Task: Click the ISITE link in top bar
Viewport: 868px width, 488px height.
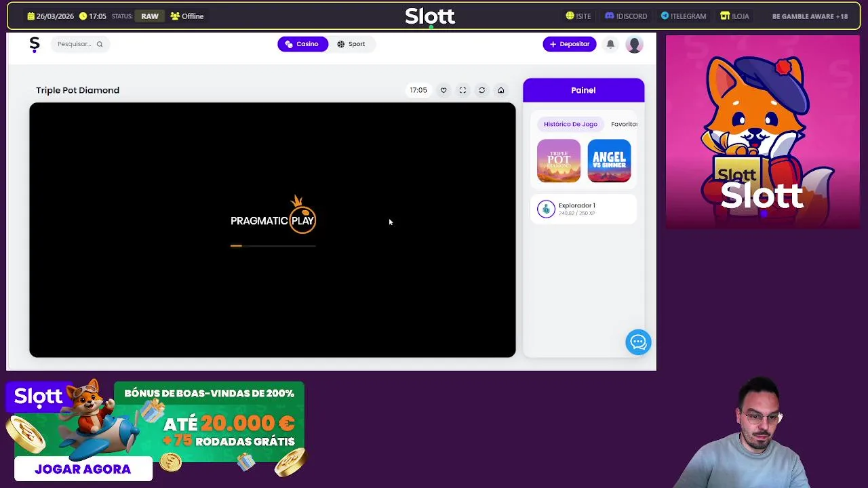Action: pos(578,16)
